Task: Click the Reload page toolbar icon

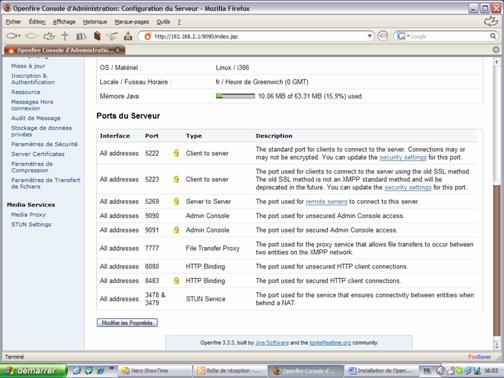Action: (49, 36)
